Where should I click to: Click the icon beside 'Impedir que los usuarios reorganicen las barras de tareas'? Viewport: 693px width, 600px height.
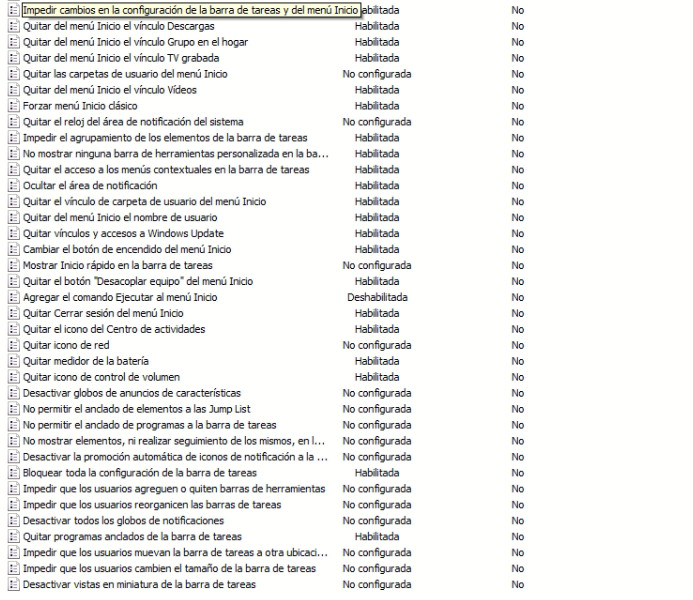coord(14,505)
